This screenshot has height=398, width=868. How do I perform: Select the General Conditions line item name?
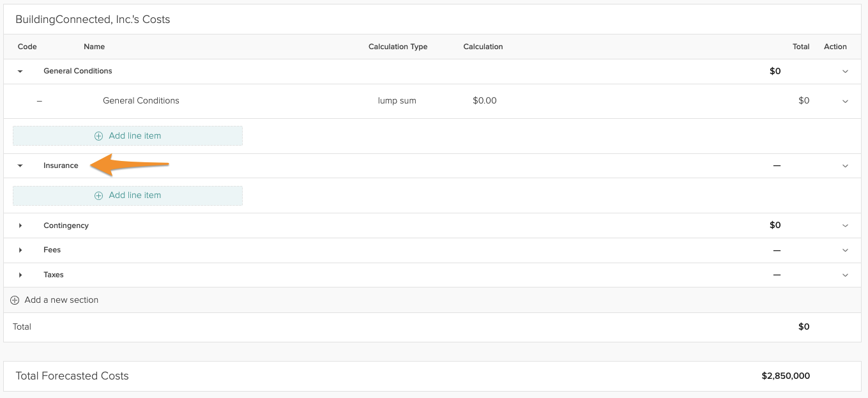[141, 101]
